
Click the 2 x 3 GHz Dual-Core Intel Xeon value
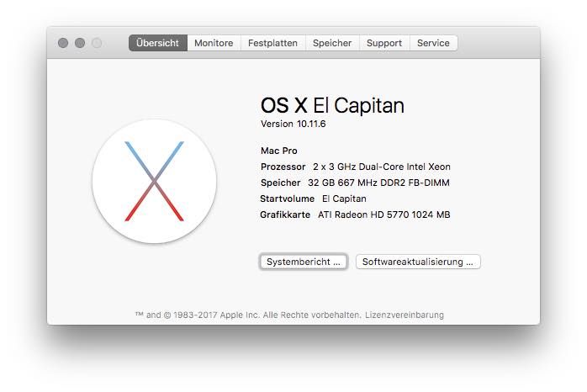coord(382,167)
